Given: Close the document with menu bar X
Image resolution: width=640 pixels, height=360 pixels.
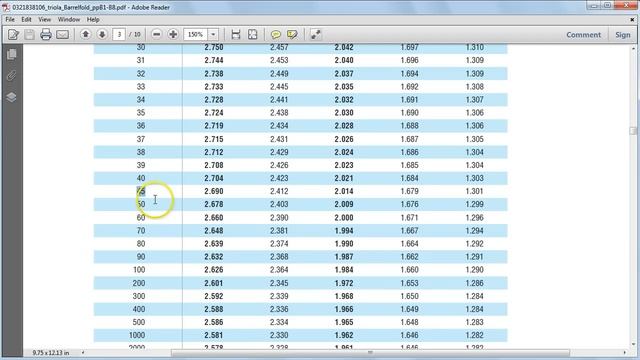Looking at the screenshot, I should [633, 20].
